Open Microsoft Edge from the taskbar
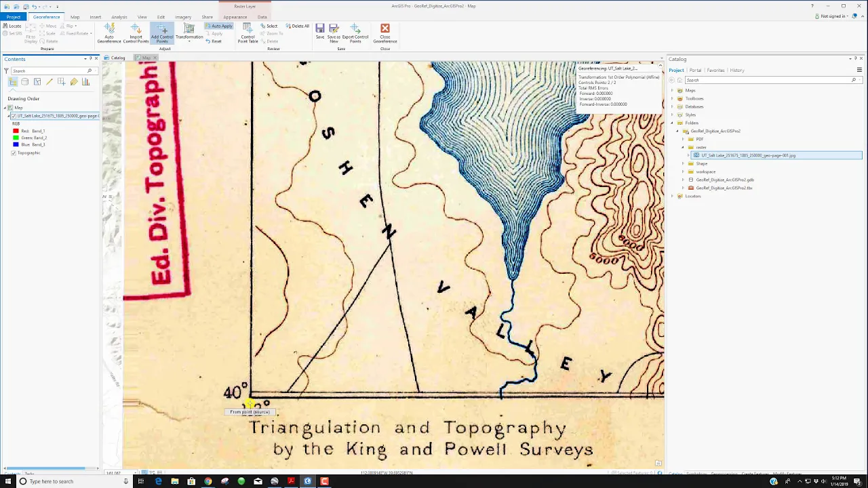The image size is (868, 488). 158,481
